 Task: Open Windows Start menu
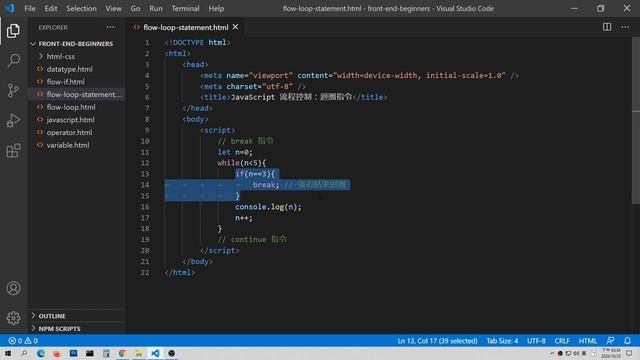click(8, 353)
